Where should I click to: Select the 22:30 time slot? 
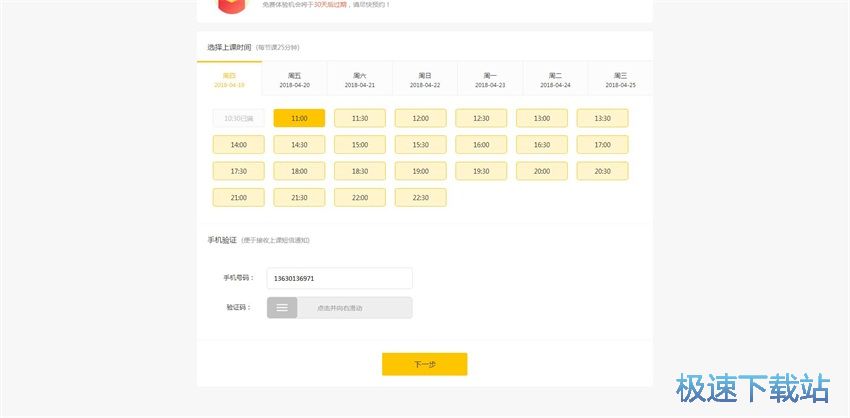pyautogui.click(x=421, y=198)
